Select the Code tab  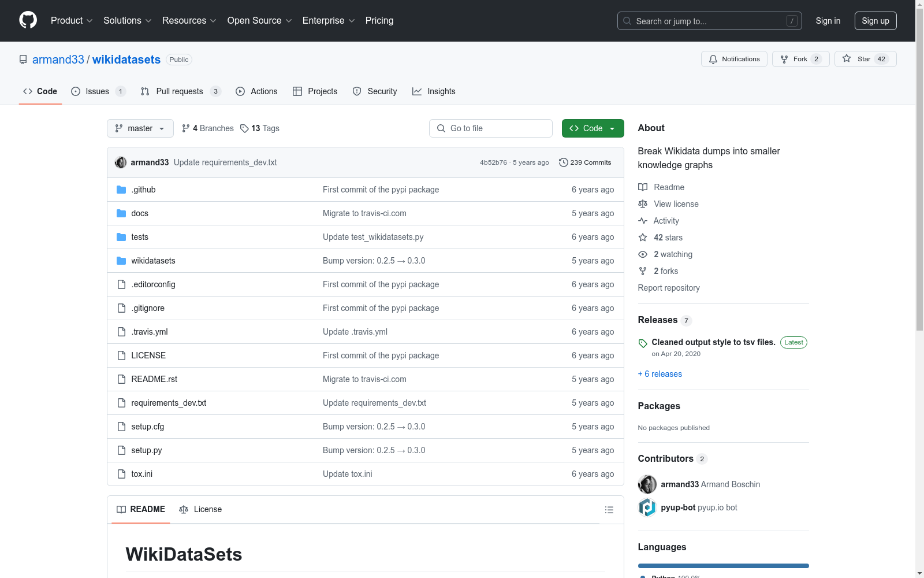(40, 91)
